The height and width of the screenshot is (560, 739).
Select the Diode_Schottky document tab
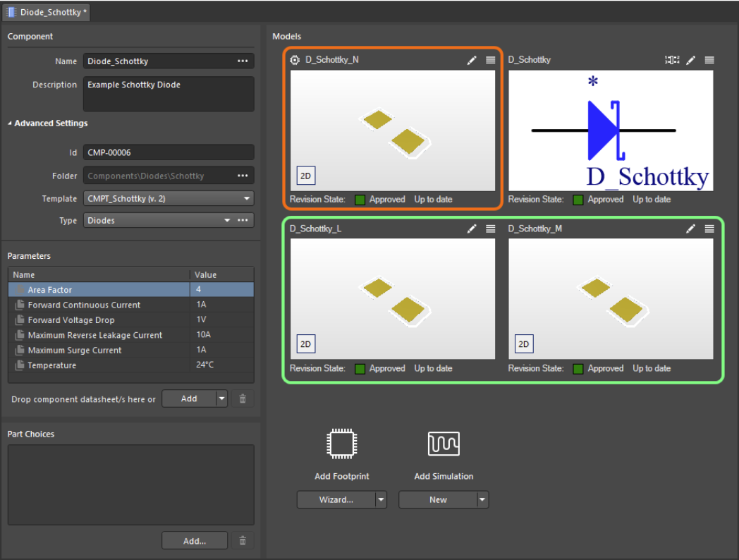point(47,12)
